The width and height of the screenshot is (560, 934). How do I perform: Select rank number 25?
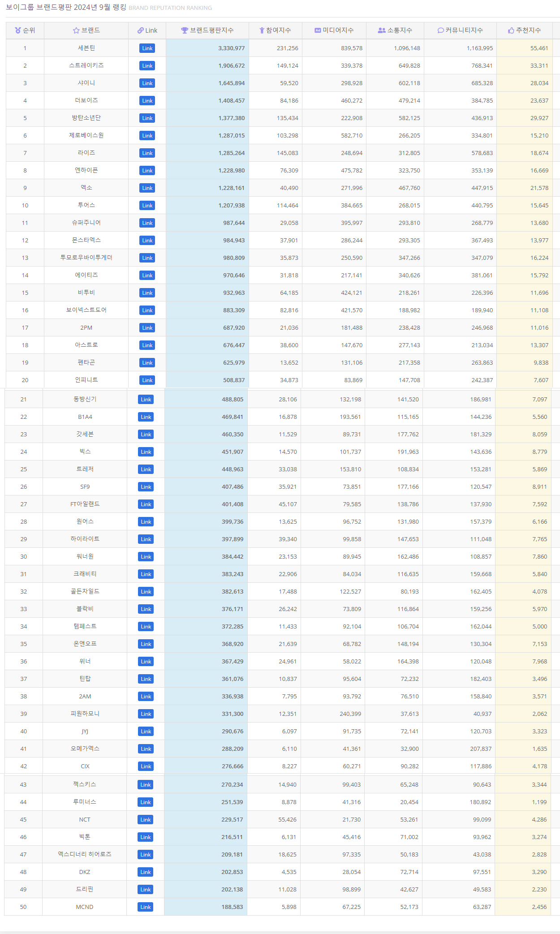[x=24, y=469]
